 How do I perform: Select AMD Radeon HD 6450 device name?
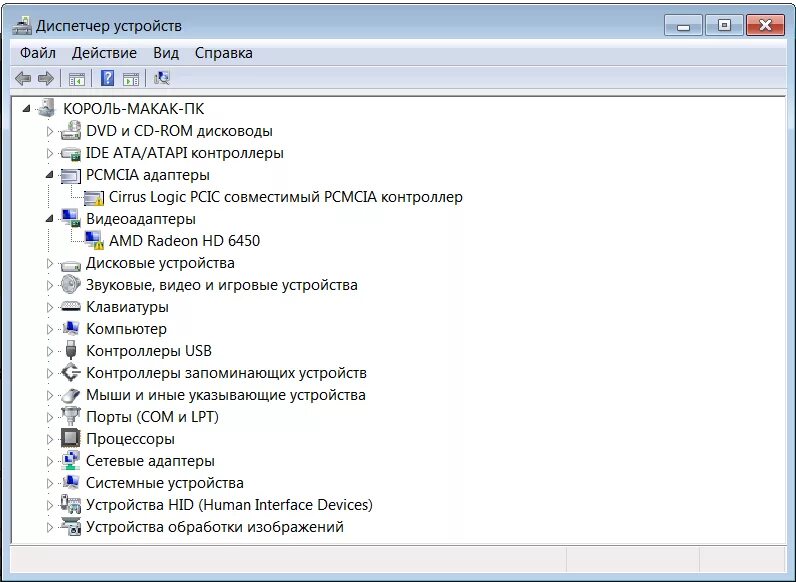(x=184, y=241)
